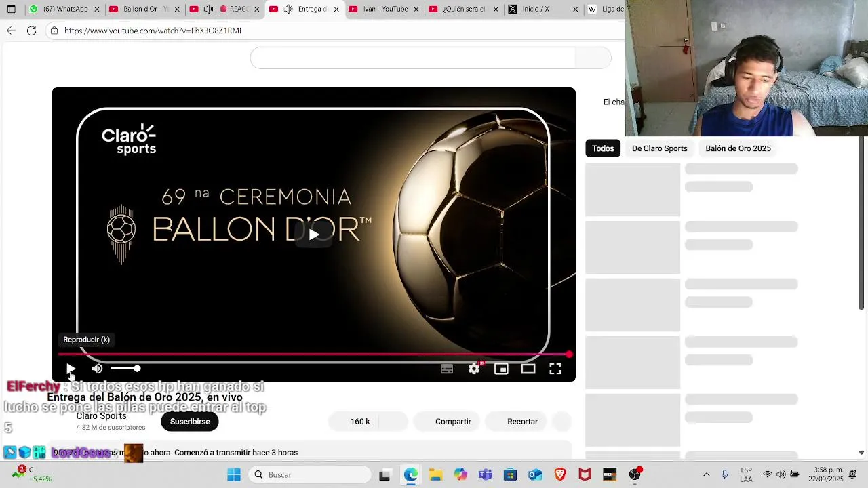Image resolution: width=868 pixels, height=488 pixels.
Task: Open OBS Studio from the taskbar
Action: click(635, 475)
